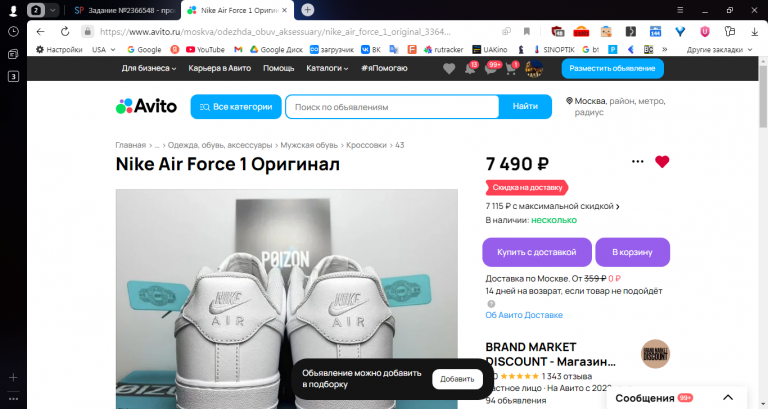Click Разместить объявление button
This screenshot has height=409, width=768.
612,69
